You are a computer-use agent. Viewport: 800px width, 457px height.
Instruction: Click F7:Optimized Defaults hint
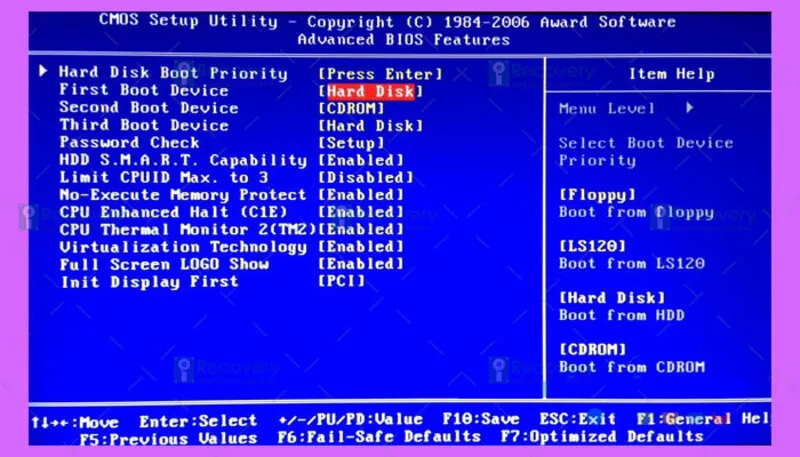602,437
